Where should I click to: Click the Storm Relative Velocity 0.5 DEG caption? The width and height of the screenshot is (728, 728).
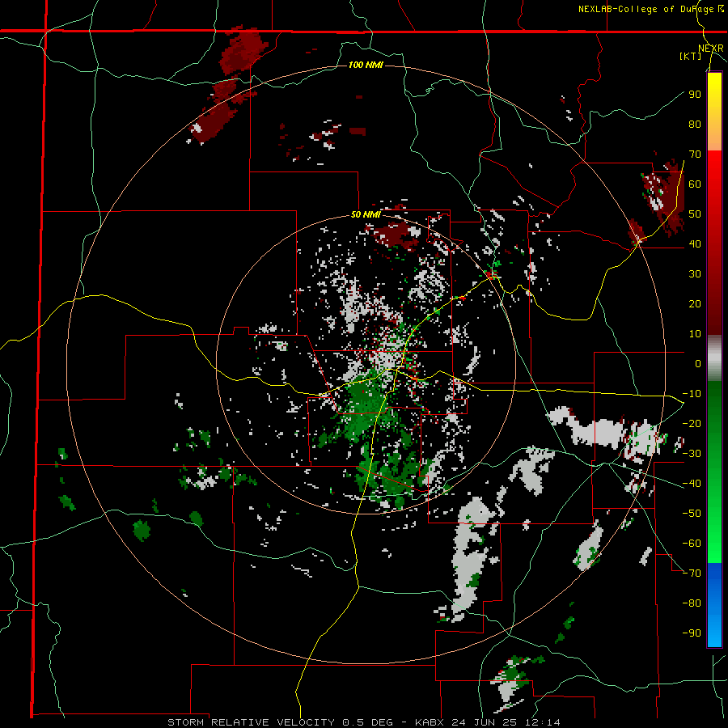coord(363,722)
